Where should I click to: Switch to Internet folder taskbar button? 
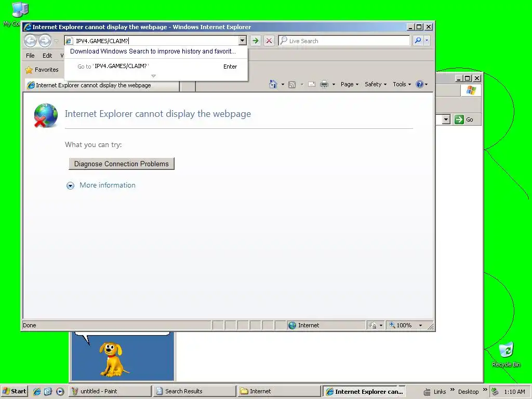tap(279, 391)
